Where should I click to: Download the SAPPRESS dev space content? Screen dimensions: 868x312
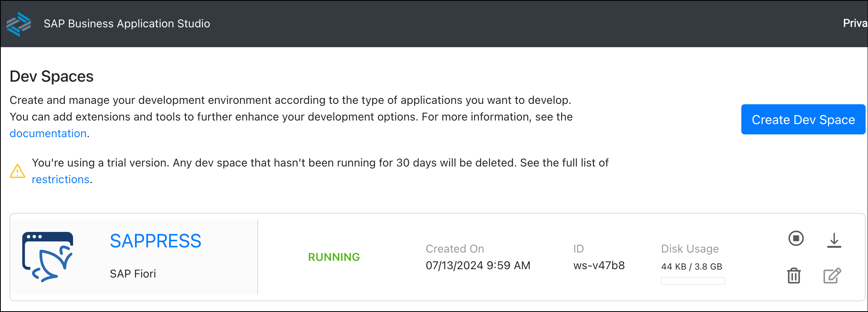[x=834, y=240]
